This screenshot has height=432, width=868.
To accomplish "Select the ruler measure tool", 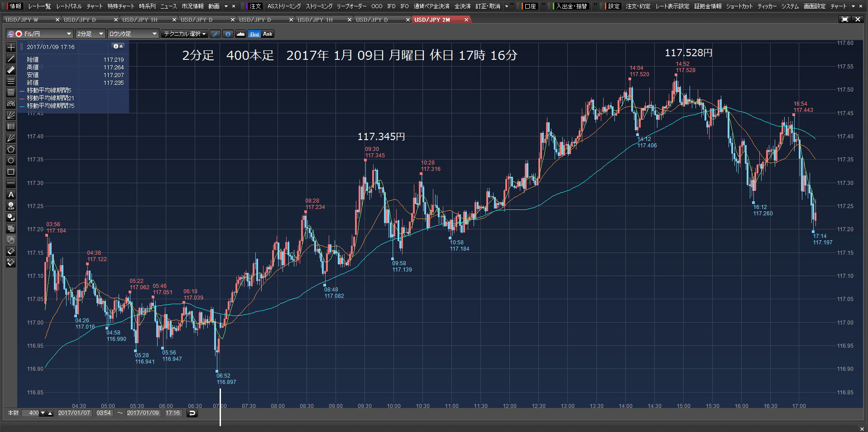I will click(x=11, y=70).
